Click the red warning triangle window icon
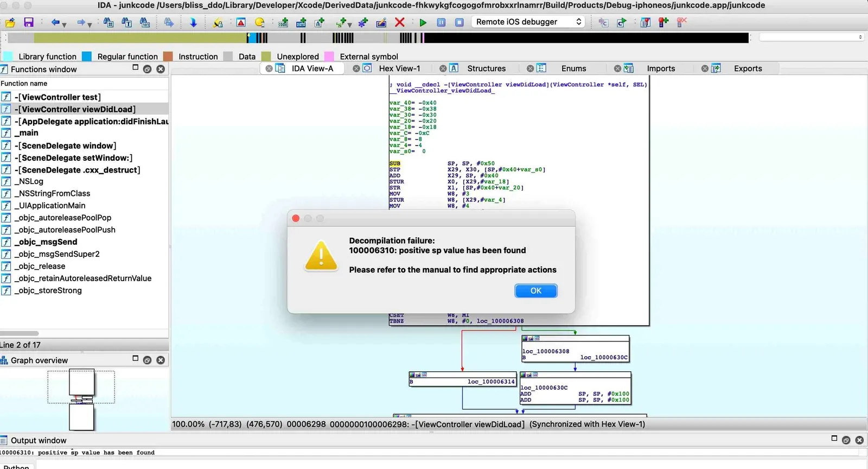This screenshot has width=868, height=469. coord(241,22)
